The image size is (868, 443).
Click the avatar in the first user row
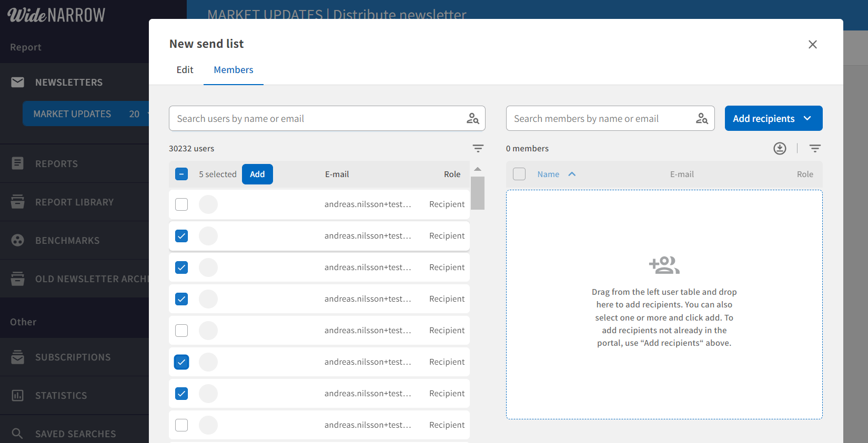(208, 204)
